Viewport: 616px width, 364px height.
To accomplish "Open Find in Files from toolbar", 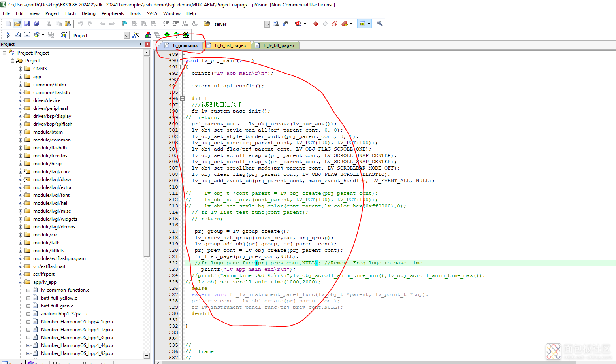I will pos(207,24).
